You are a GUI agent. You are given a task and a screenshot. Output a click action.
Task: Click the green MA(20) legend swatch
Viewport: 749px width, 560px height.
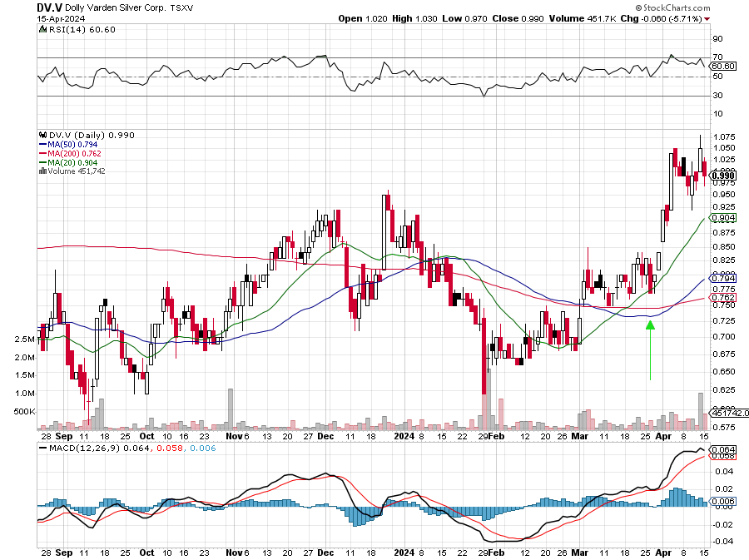(x=42, y=162)
